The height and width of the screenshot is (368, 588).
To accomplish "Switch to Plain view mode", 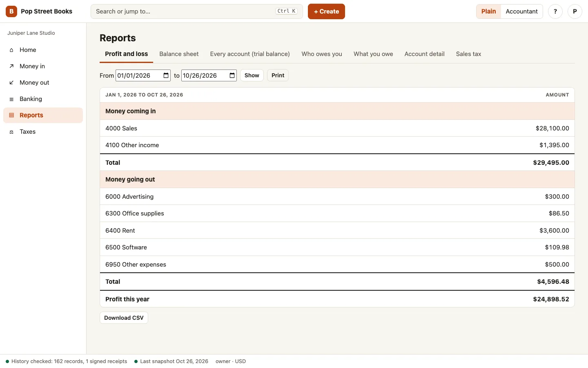I will pos(488,11).
